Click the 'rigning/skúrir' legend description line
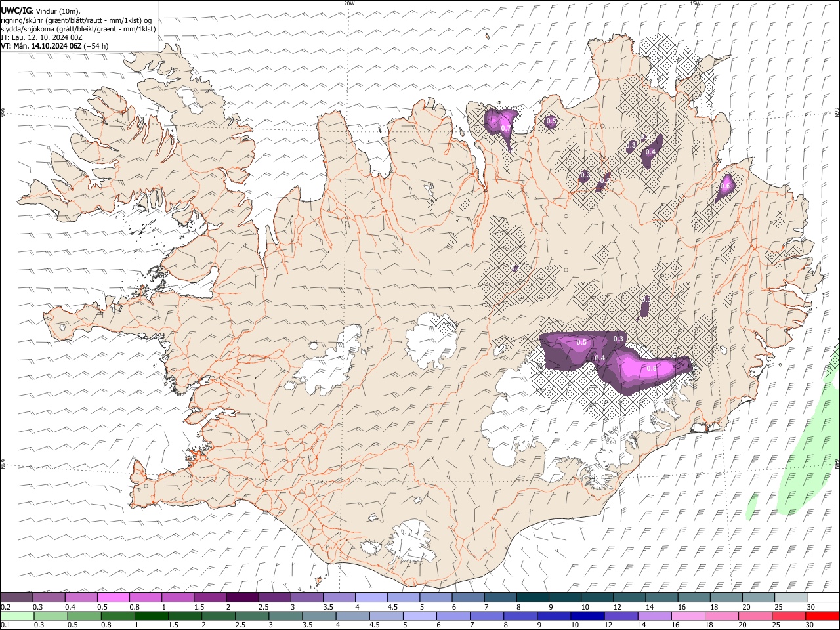 point(76,20)
